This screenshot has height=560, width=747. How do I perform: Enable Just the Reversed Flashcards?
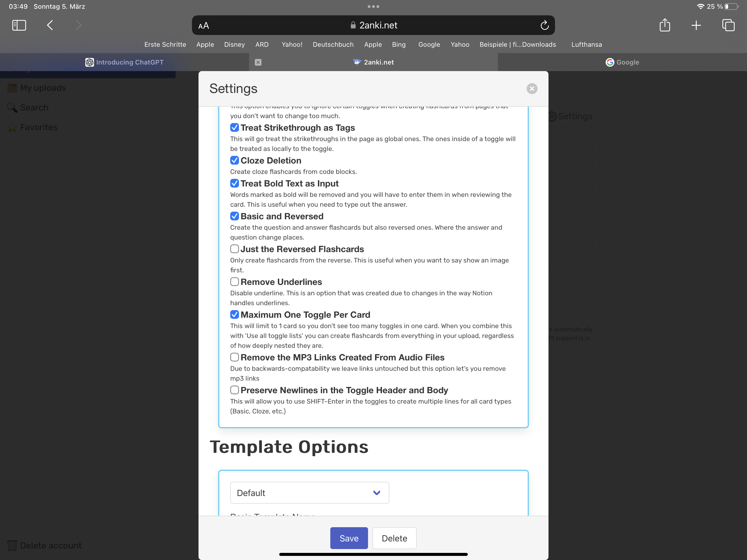234,249
